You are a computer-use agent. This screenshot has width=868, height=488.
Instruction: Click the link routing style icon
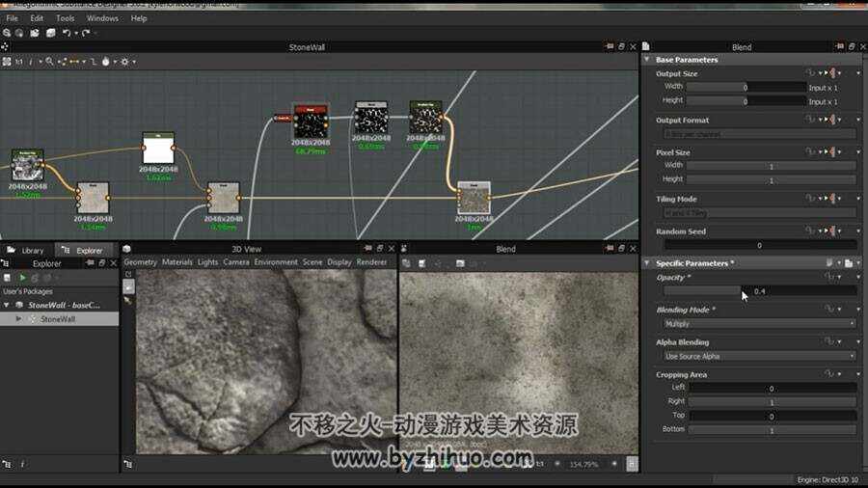(93, 62)
